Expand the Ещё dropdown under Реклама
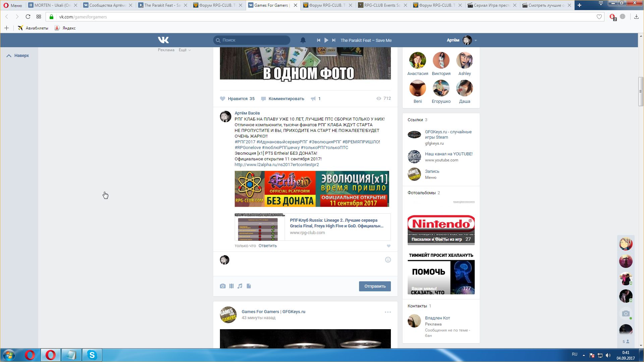Viewport: 644px width, 362px height. (x=185, y=50)
